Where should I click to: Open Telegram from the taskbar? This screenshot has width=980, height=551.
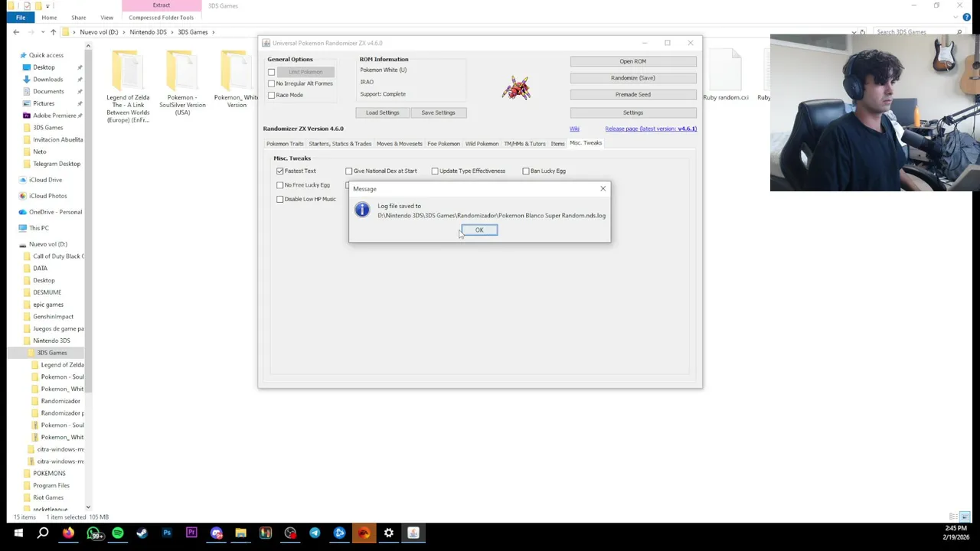coord(315,533)
